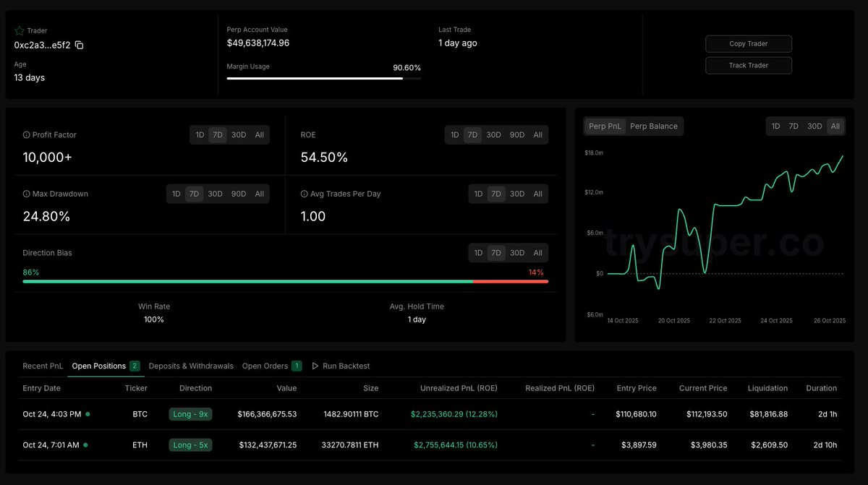
Task: Switch Profit Factor range to 30D
Action: pyautogui.click(x=239, y=135)
